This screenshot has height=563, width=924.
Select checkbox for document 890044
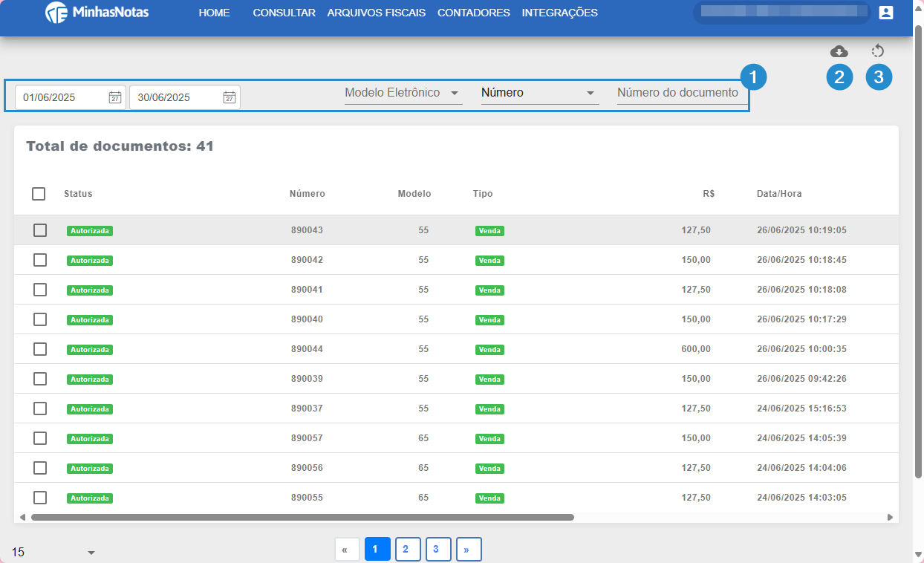coord(40,349)
